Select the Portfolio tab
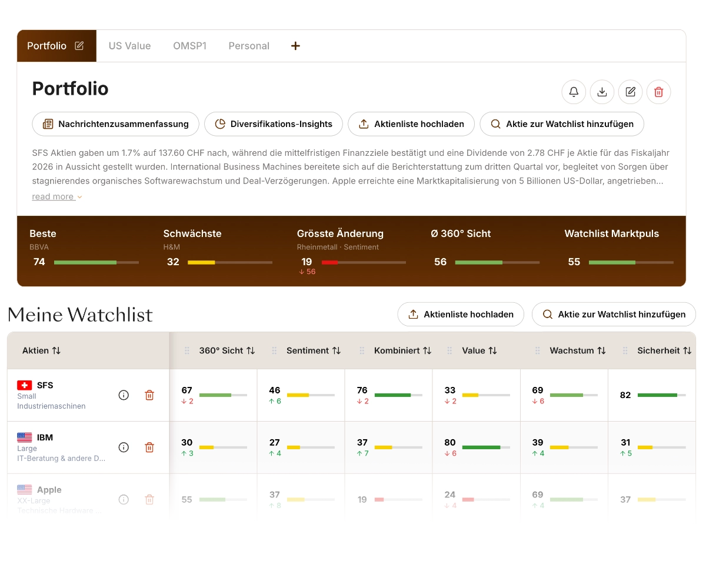The image size is (706, 588). pos(56,46)
